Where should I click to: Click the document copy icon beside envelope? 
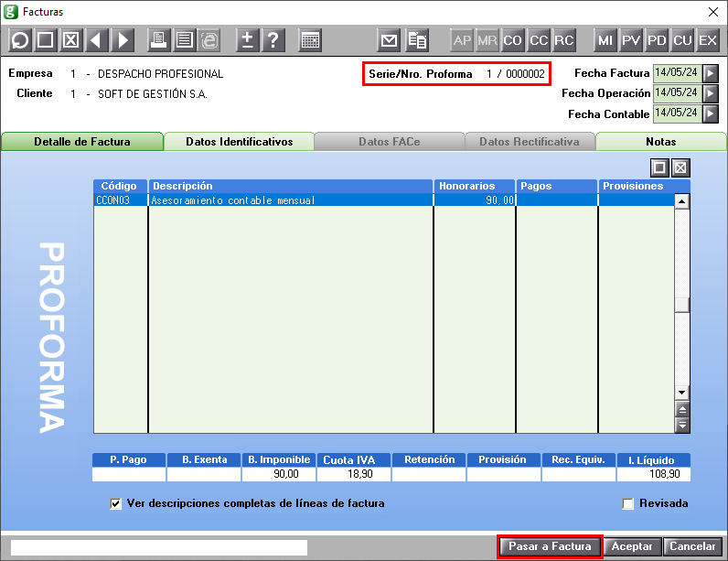click(x=417, y=40)
